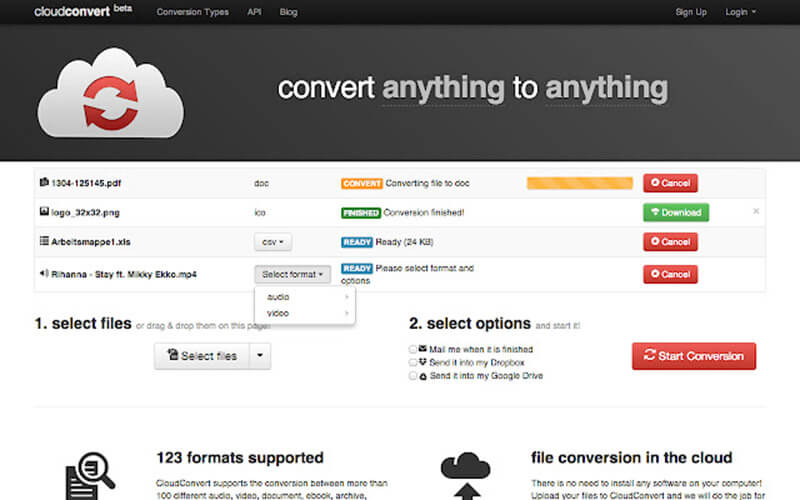Click the audio icon beside Rihanna mp4 file
Viewport: 800px width, 500px height.
point(43,273)
